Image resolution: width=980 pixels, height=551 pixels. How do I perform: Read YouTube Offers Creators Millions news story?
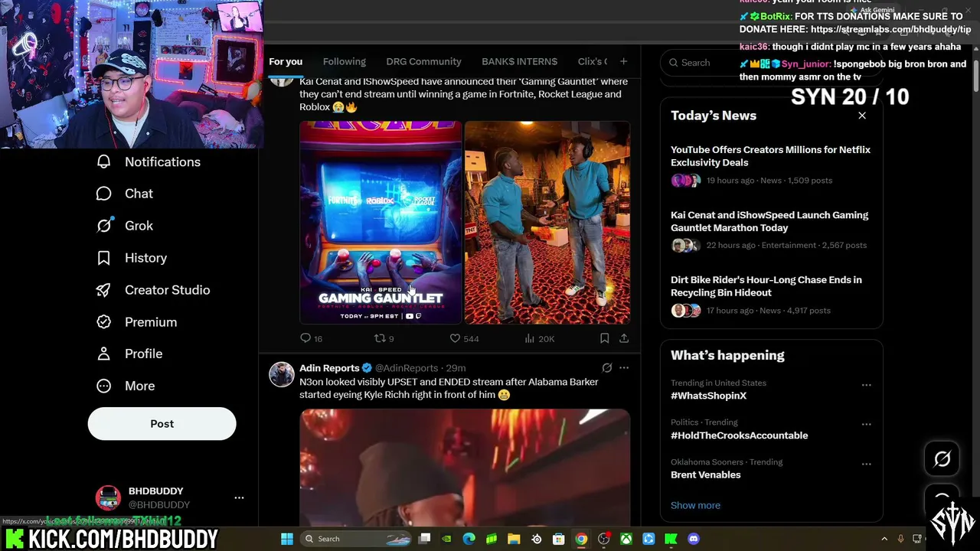coord(770,156)
